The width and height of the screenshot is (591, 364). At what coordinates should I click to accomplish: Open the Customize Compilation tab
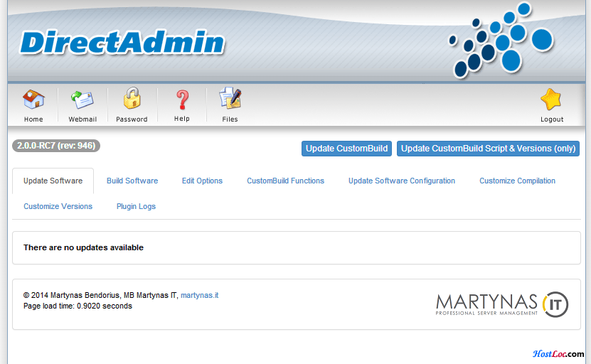click(x=517, y=181)
